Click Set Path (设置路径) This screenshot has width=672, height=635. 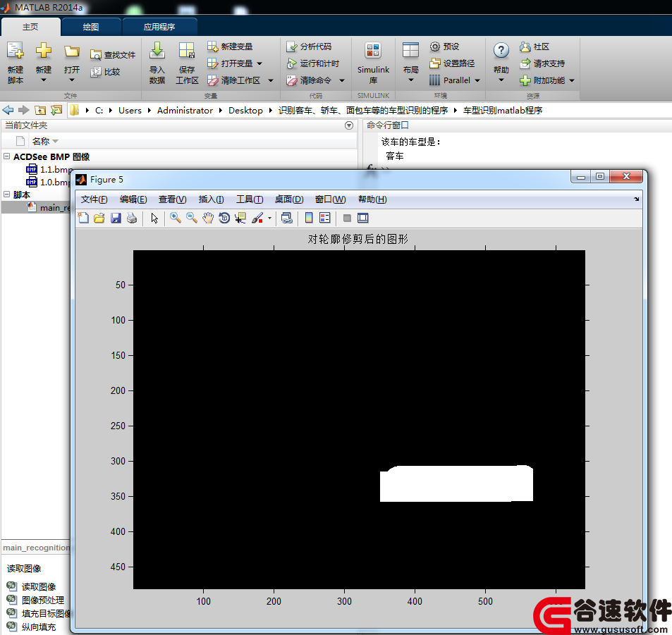pos(452,63)
